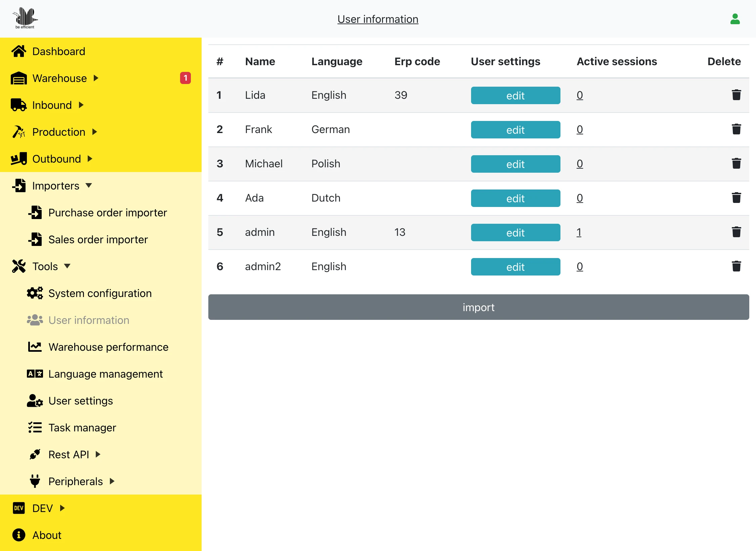Image resolution: width=756 pixels, height=551 pixels.
Task: Expand the Warehouse submenu arrow
Action: click(x=96, y=78)
